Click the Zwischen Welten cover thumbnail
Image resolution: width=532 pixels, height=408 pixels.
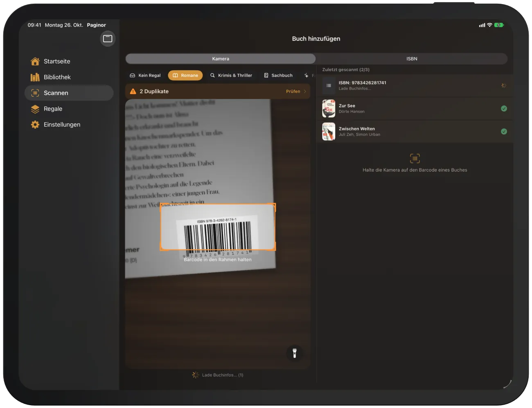pyautogui.click(x=329, y=131)
